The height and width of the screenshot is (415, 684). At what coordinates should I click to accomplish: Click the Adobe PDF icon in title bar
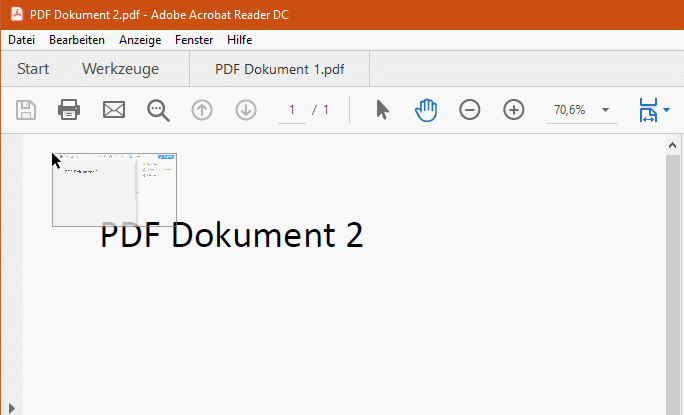(17, 14)
